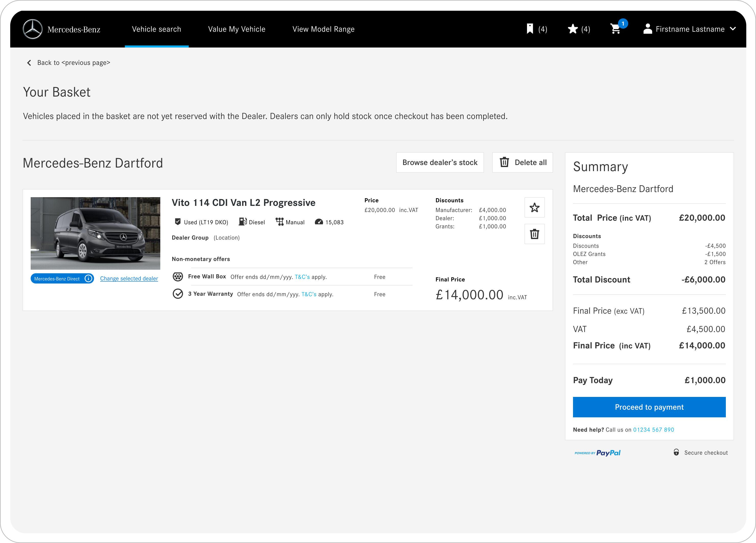Click Proceed to payment button
Image resolution: width=756 pixels, height=543 pixels.
(649, 407)
